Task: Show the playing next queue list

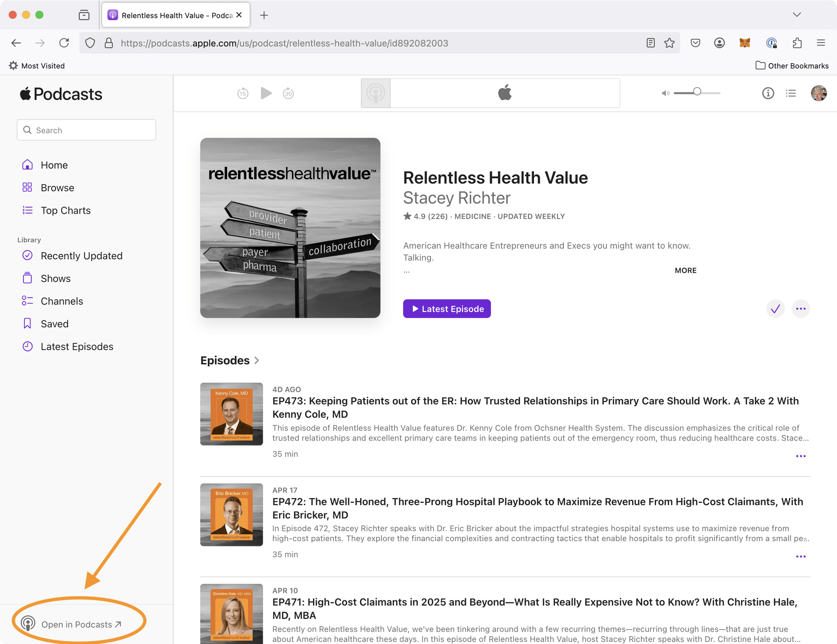Action: pos(791,93)
